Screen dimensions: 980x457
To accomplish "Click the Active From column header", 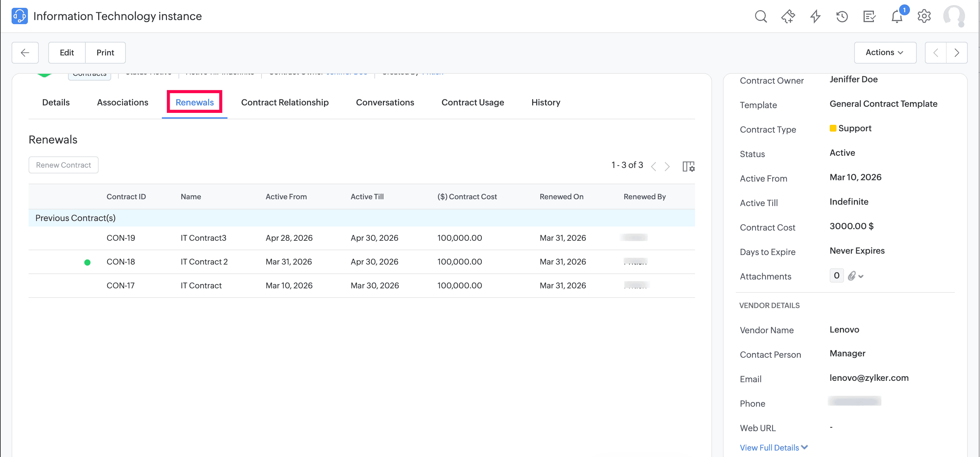I will (286, 196).
